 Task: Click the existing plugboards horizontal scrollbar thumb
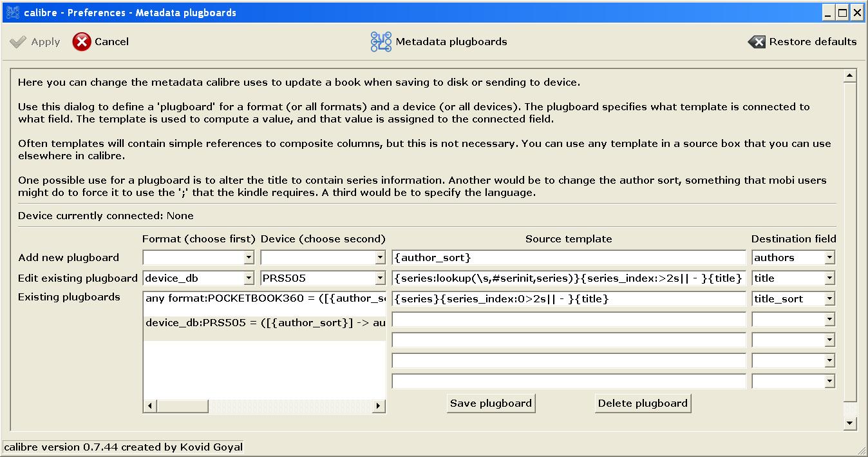tap(182, 406)
